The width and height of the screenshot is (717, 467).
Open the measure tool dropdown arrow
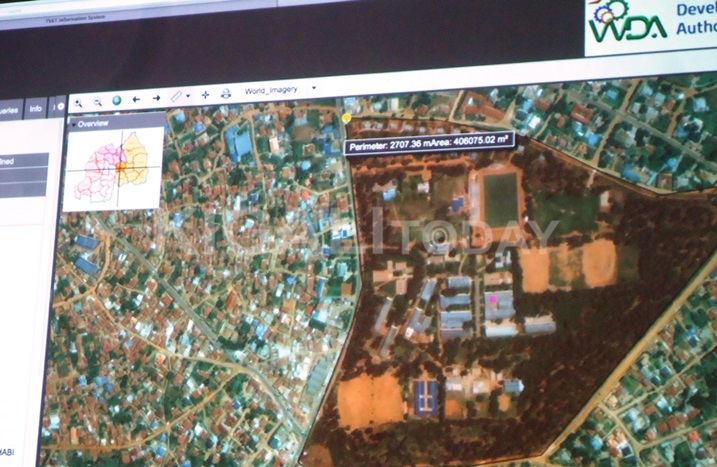(x=188, y=97)
